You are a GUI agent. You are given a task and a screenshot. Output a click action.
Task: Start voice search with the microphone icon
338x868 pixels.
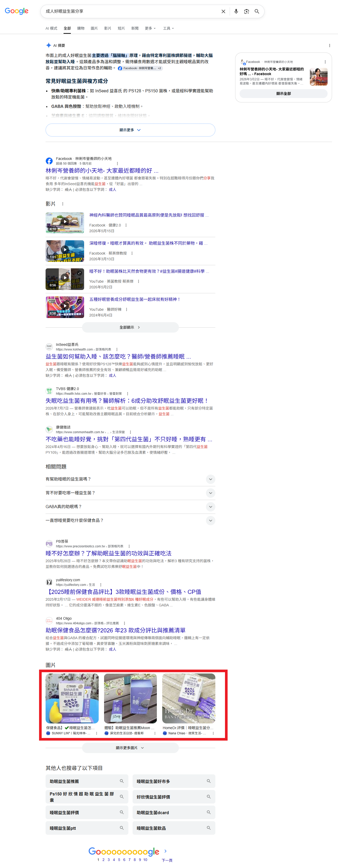(236, 11)
